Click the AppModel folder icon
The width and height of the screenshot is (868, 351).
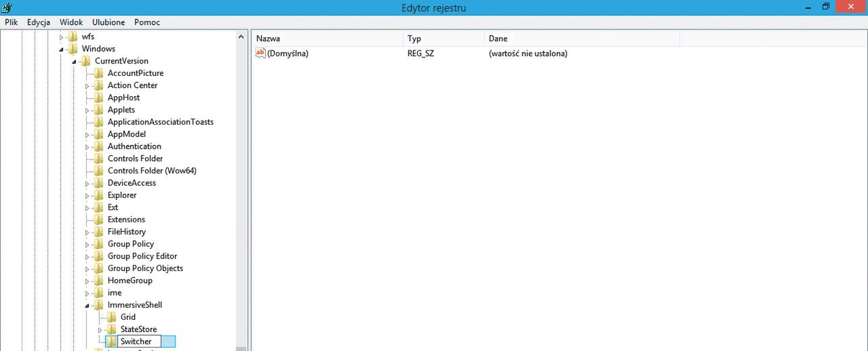coord(98,134)
